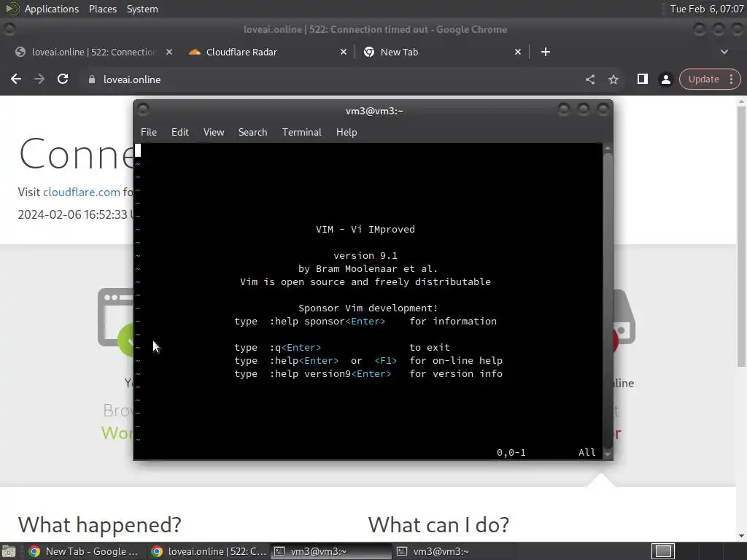The width and height of the screenshot is (747, 560).
Task: Open the terminal's Terminal menu
Action: (301, 132)
